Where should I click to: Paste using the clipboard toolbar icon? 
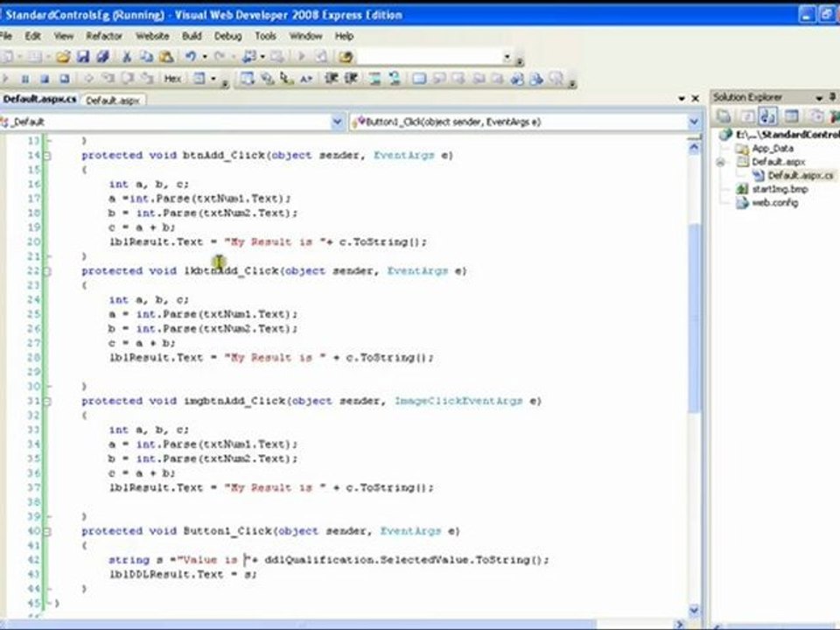click(x=166, y=56)
